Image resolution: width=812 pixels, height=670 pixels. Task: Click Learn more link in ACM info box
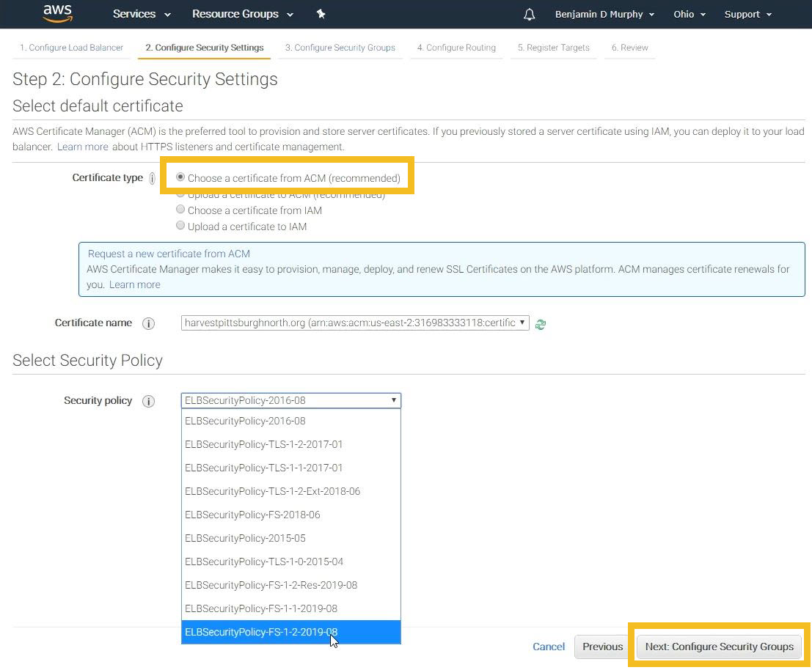coord(135,284)
